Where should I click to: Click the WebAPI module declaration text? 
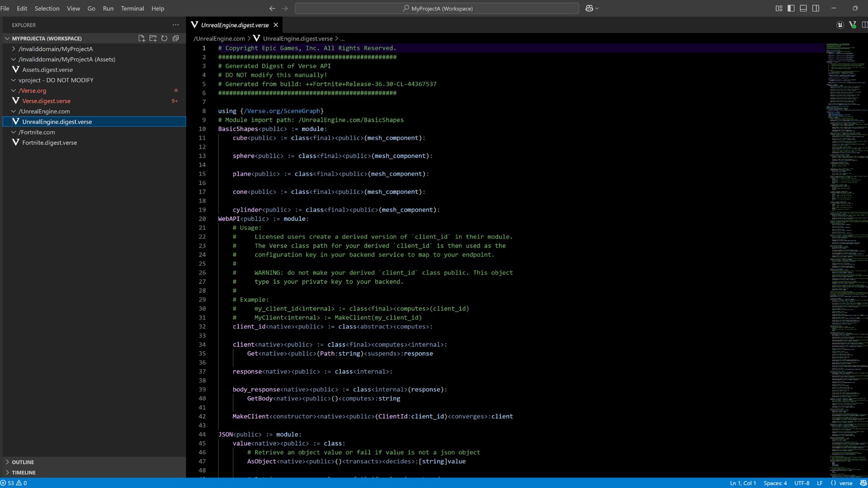point(263,219)
